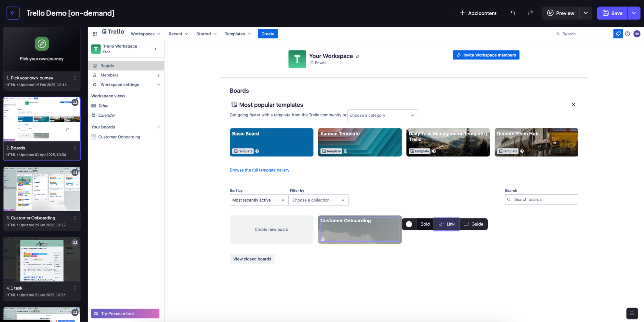Click the green compass journey icon
Screen dimensions: 644x322
coord(42,44)
